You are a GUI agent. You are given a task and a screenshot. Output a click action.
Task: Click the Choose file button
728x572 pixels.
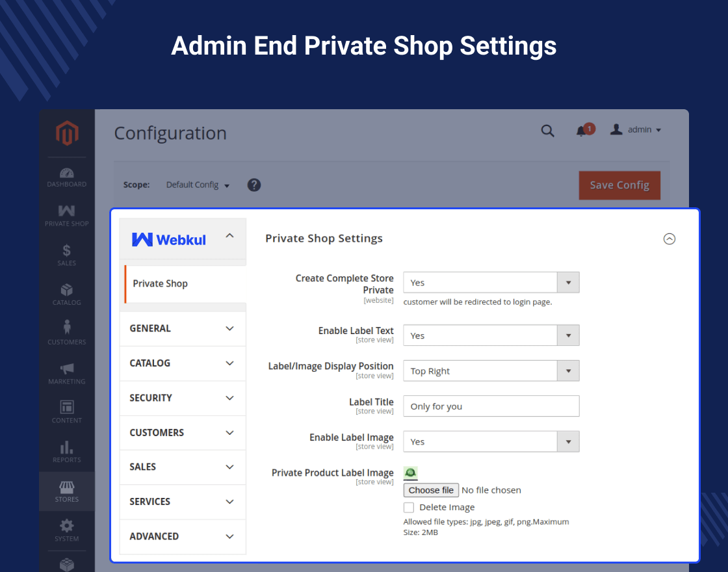[431, 490]
